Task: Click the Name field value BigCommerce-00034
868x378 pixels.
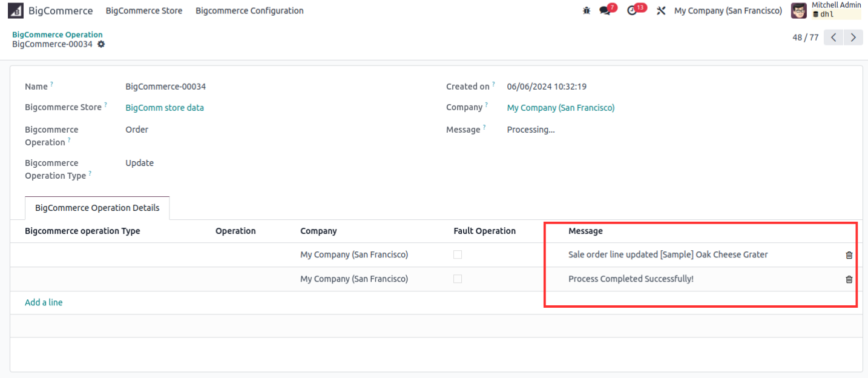Action: click(165, 87)
